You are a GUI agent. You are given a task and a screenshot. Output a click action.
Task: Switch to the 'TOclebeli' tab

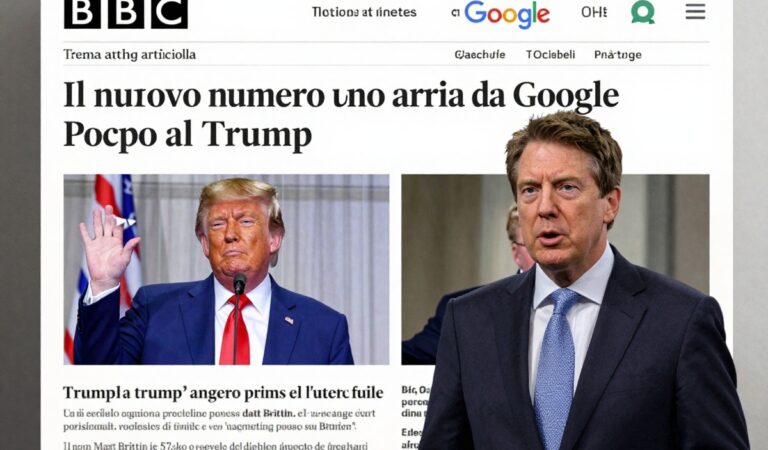pos(551,55)
